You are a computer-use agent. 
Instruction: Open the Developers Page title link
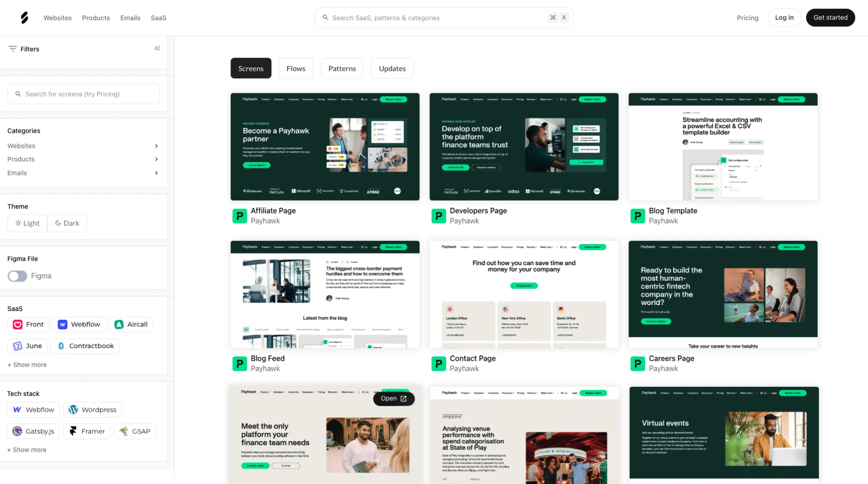(478, 211)
